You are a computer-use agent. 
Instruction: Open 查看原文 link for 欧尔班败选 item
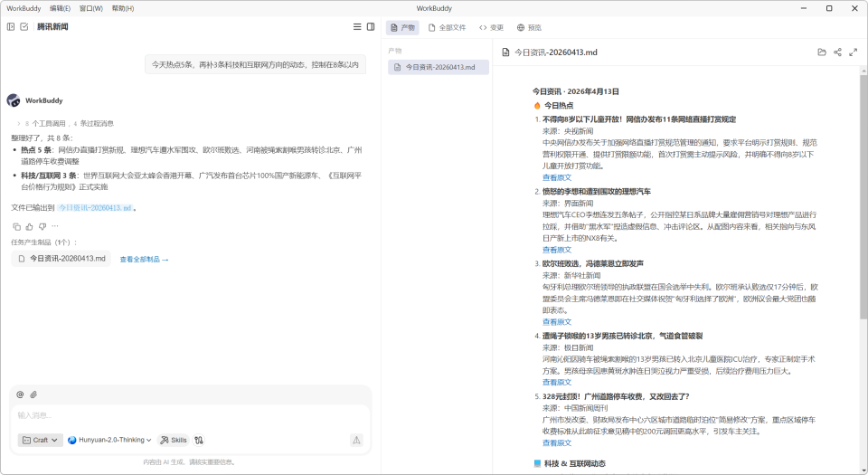557,322
